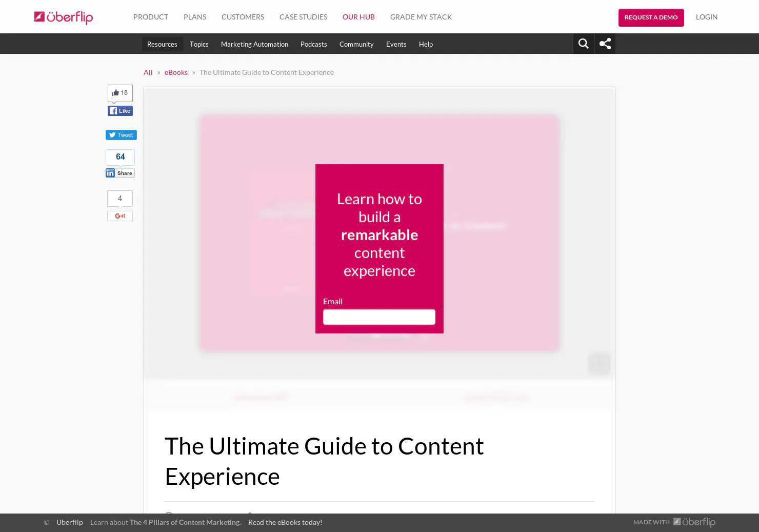Screen dimensions: 759x532
Task: Click Read the eBooks today link
Action: pyautogui.click(x=285, y=522)
